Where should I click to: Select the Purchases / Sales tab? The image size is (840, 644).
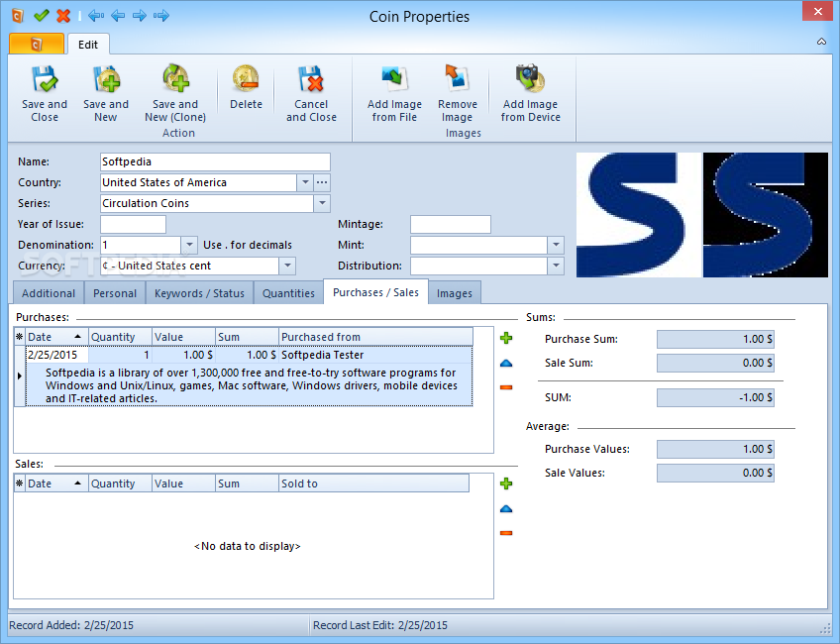pyautogui.click(x=375, y=292)
